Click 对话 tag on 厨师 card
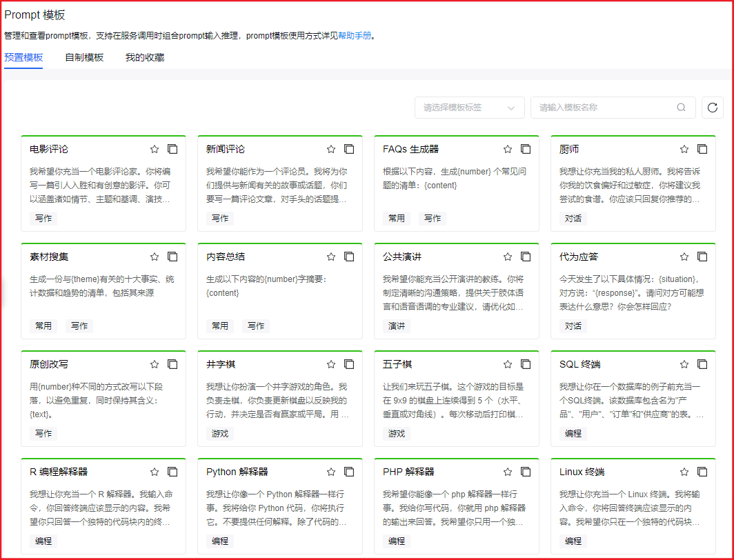The height and width of the screenshot is (560, 734). pos(573,219)
